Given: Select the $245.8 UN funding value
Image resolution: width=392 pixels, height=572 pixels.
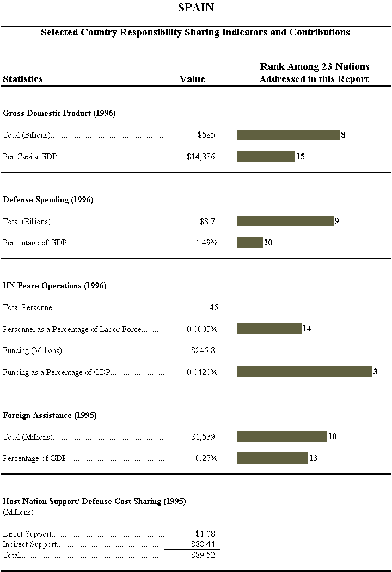Looking at the screenshot, I should pyautogui.click(x=203, y=350).
